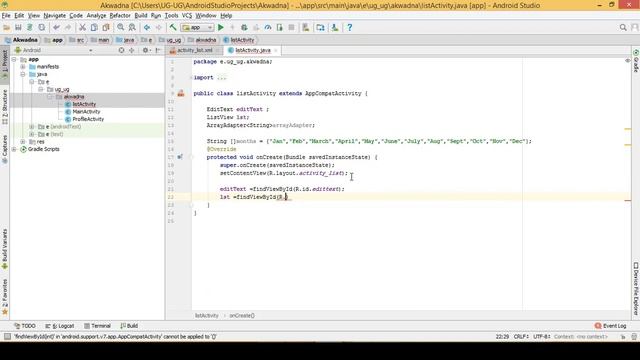Open the File menu
Screen dimensions: 640x360
6,16
